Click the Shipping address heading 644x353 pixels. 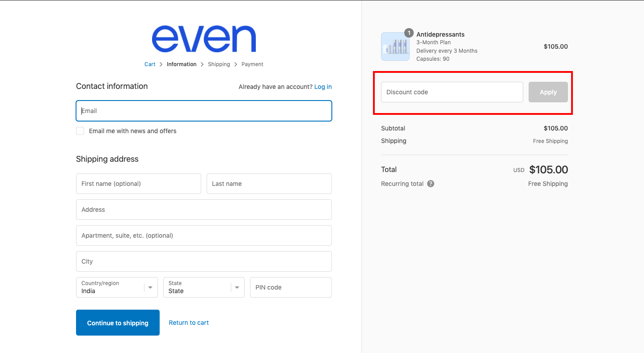[107, 159]
